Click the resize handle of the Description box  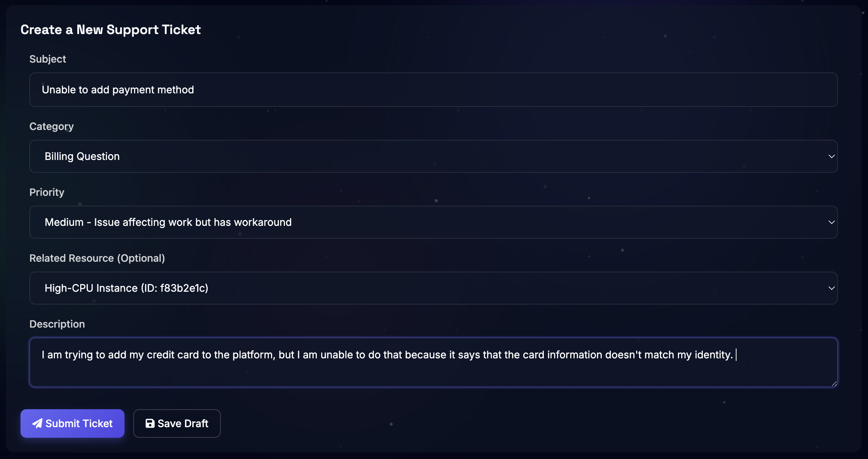pos(834,383)
